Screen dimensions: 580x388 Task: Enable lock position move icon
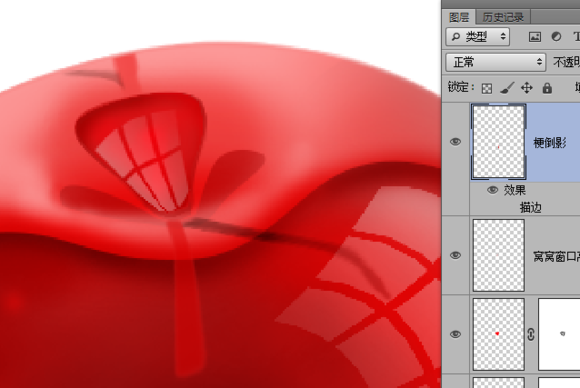point(527,88)
